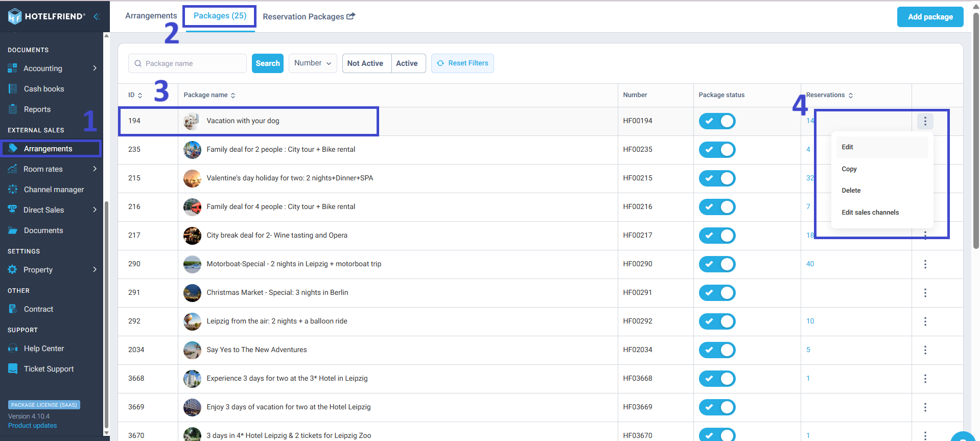This screenshot has width=980, height=441.
Task: Select the Packages (25) tab
Action: (x=220, y=16)
